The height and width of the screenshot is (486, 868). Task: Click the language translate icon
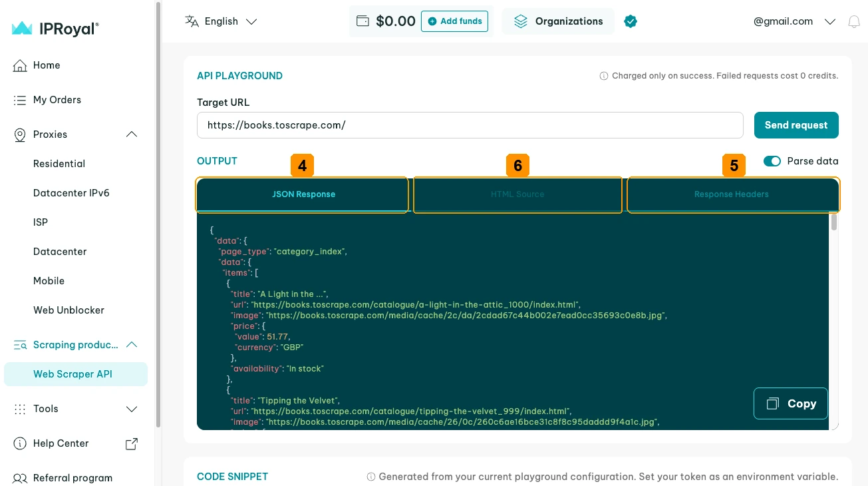[x=192, y=21]
